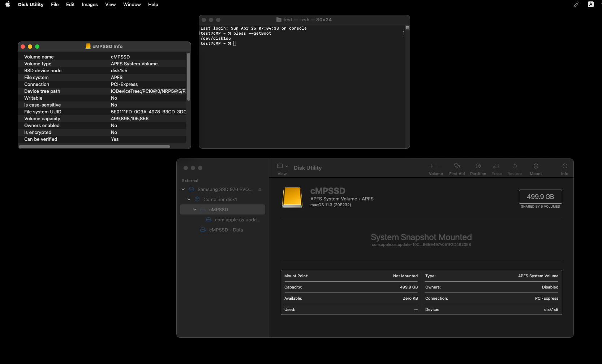Select the com.apple.os.update snapshot item
Screen dimensions: 602x364
pos(237,220)
